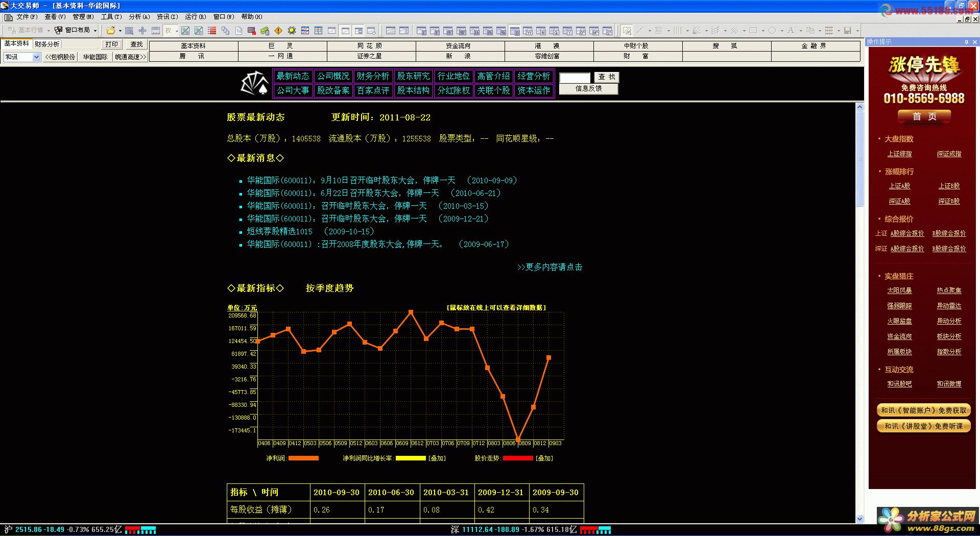Expand the rectangle tool dropdown arrow
980x536 pixels.
pyautogui.click(x=763, y=31)
